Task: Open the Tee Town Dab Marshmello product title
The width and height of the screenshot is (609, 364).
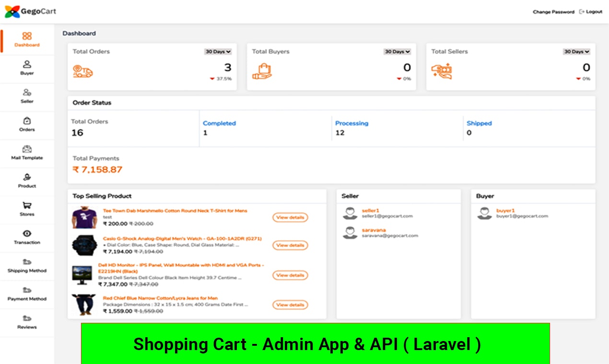Action: click(x=175, y=211)
